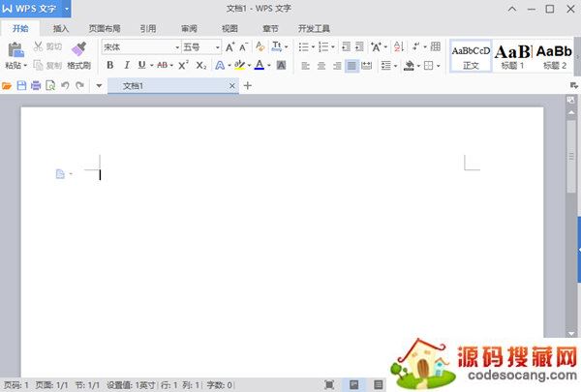Screen dimensions: 581x392
Task: Align text right
Action: click(337, 66)
